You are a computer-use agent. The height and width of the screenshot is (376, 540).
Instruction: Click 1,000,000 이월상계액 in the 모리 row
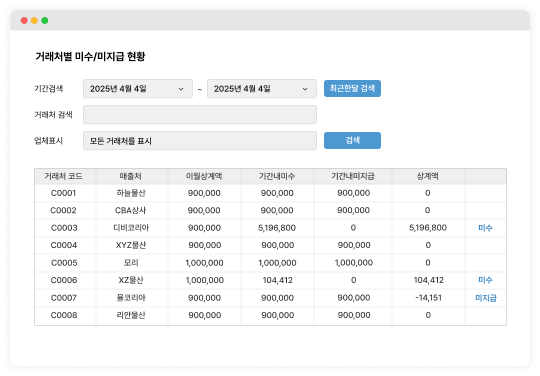205,263
